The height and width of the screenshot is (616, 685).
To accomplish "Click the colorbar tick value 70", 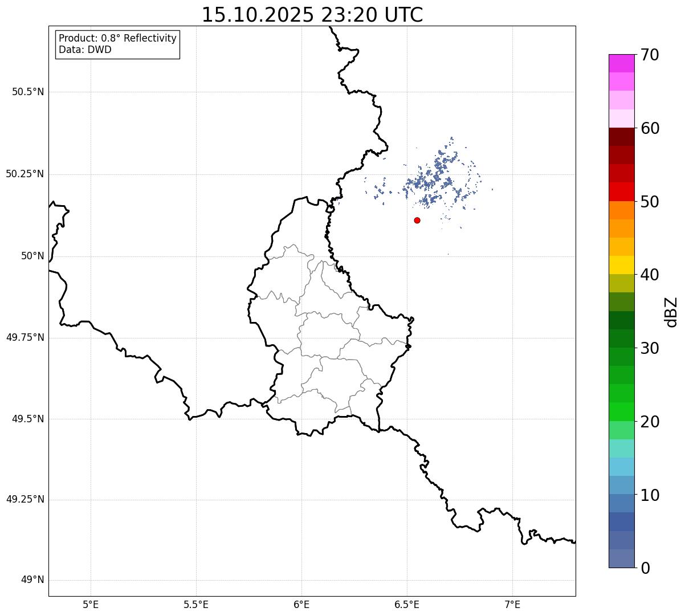I will pyautogui.click(x=650, y=55).
